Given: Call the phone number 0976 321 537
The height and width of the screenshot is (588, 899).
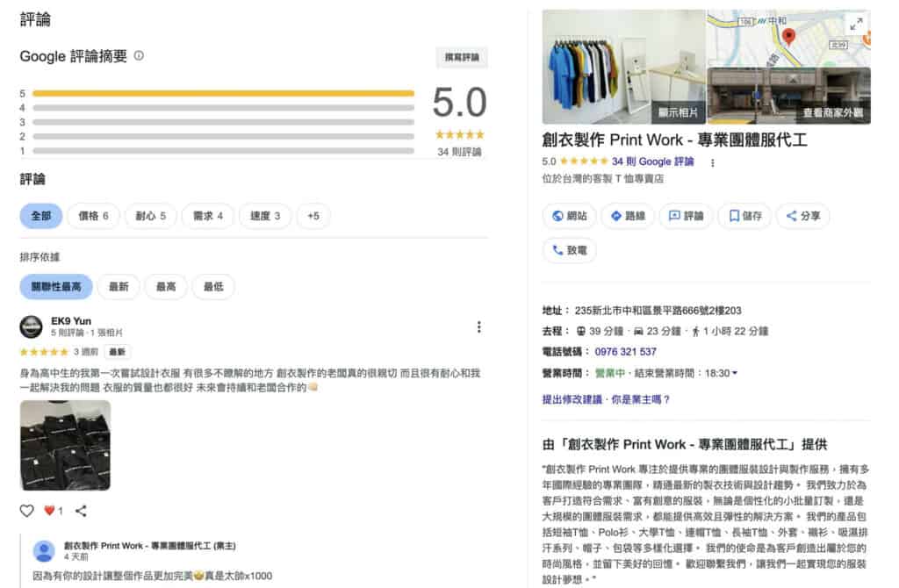Looking at the screenshot, I should (625, 352).
